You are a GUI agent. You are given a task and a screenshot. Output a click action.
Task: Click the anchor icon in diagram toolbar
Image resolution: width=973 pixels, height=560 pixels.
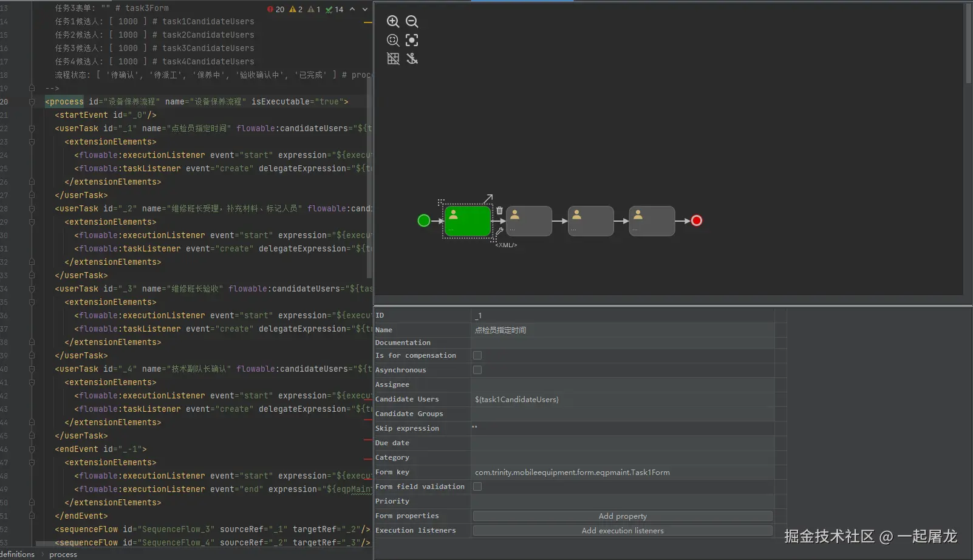click(412, 59)
